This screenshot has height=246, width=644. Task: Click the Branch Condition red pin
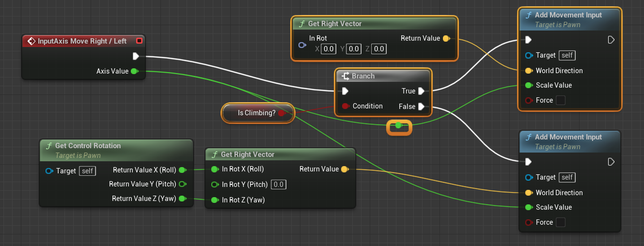coord(345,106)
